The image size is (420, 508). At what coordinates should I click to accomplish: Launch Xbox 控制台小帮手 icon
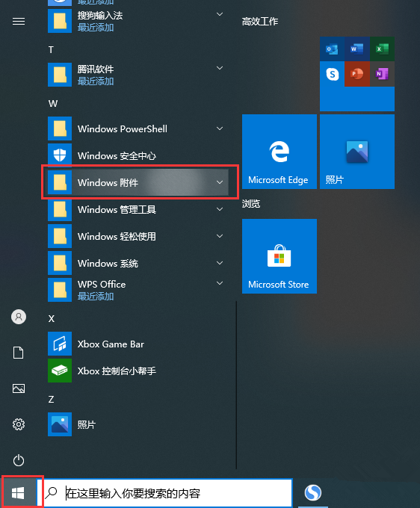click(60, 371)
